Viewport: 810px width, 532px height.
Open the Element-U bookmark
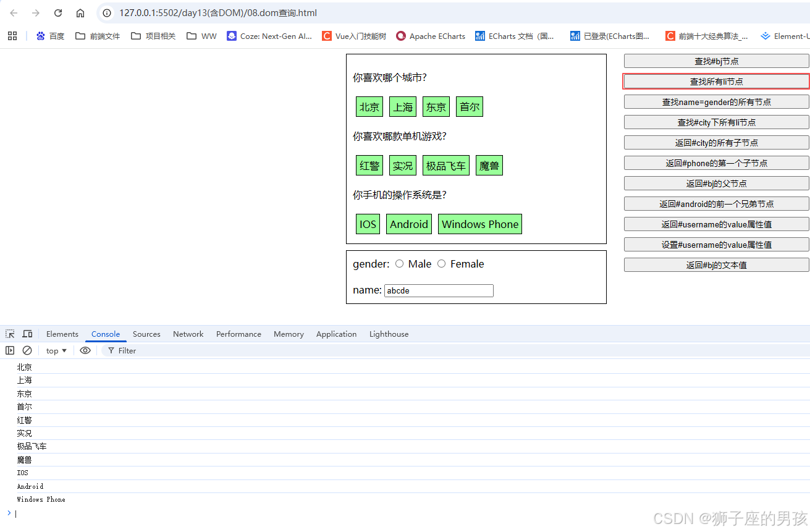click(x=785, y=36)
